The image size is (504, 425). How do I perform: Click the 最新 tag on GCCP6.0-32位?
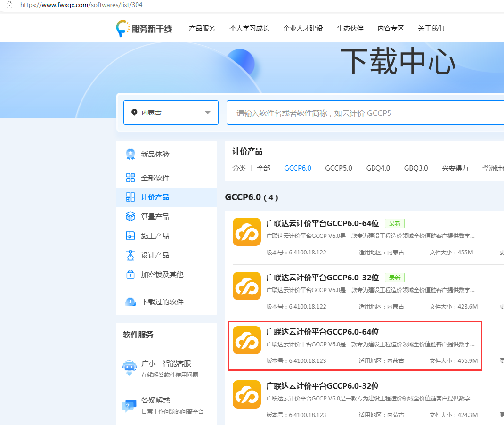pos(395,278)
